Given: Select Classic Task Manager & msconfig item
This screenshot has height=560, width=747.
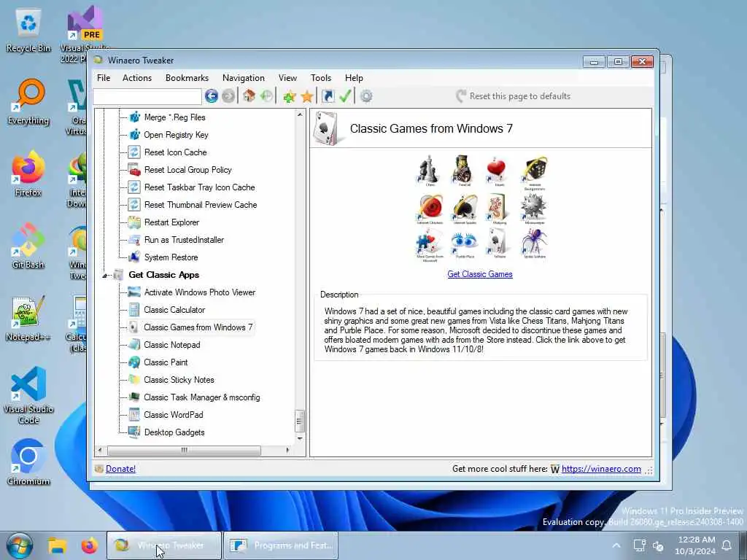Looking at the screenshot, I should [x=201, y=397].
